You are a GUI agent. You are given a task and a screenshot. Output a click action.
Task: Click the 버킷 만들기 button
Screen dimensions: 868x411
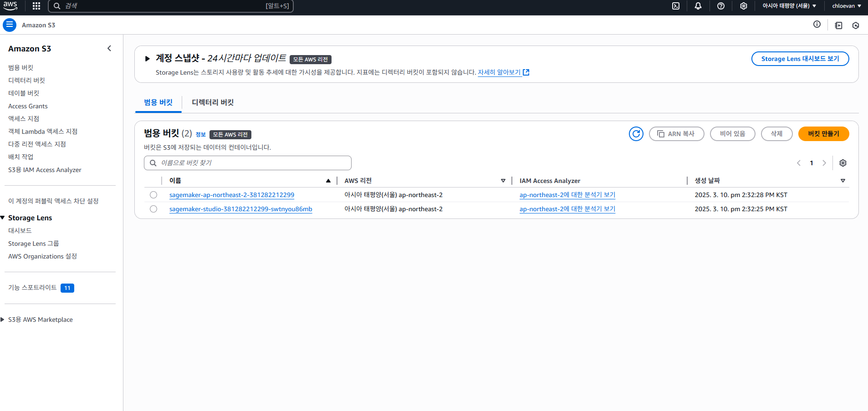(x=823, y=134)
